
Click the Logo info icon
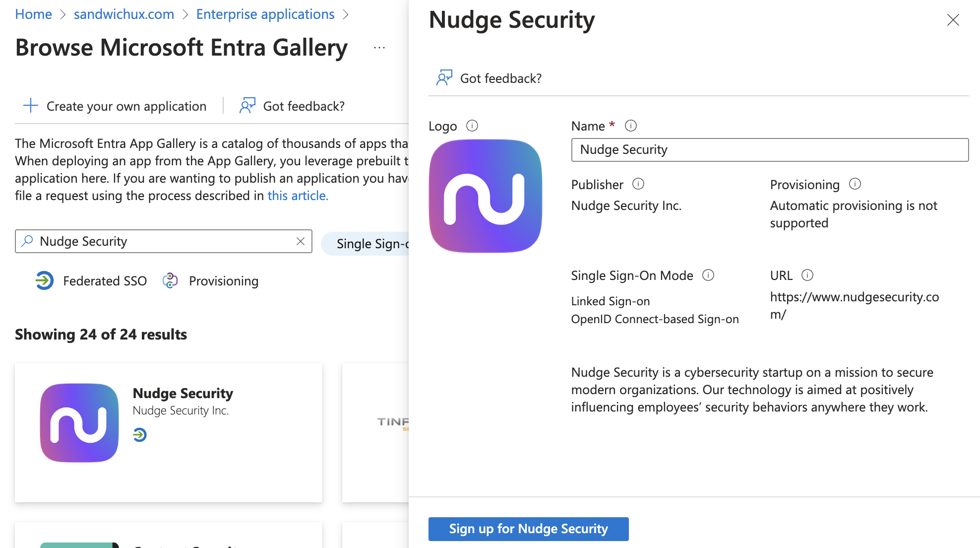tap(472, 126)
